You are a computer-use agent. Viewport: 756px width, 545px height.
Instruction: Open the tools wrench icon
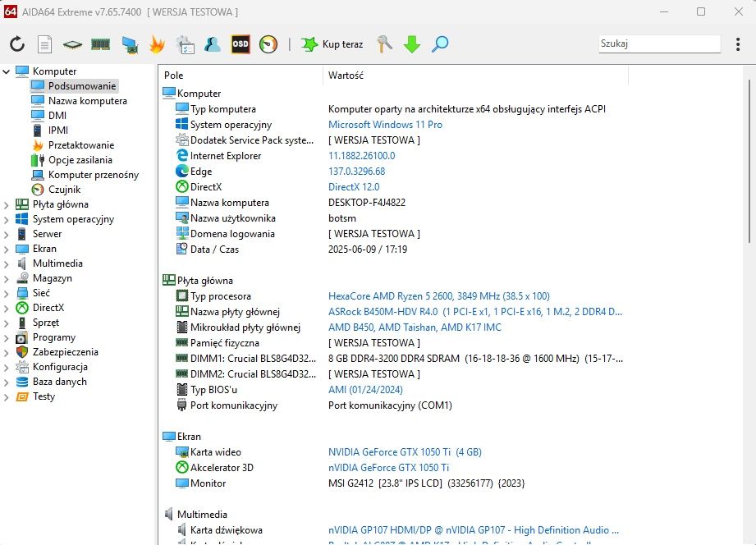(x=384, y=44)
